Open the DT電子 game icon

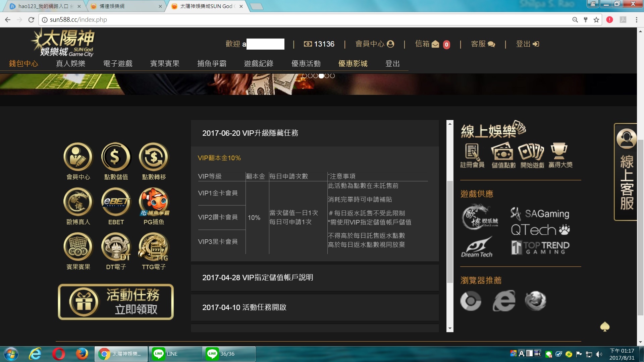[116, 247]
